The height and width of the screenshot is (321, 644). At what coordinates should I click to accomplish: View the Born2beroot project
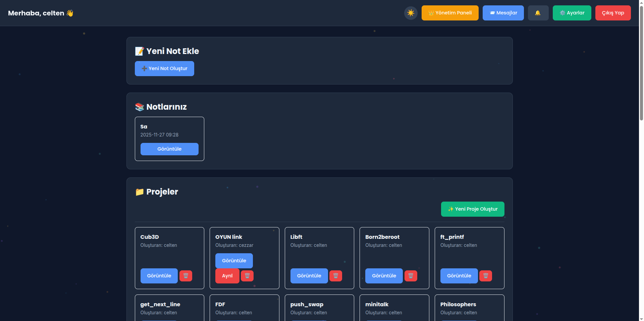pyautogui.click(x=384, y=276)
